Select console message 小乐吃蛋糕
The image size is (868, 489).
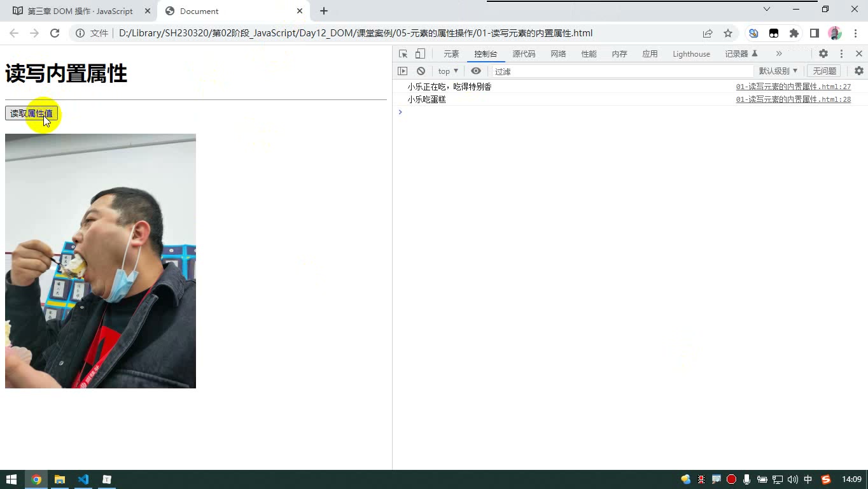point(427,99)
